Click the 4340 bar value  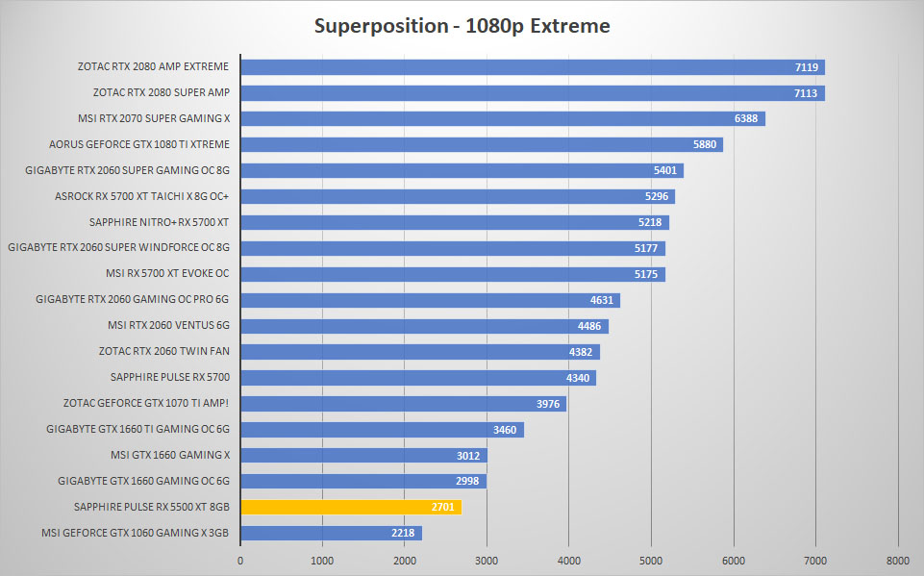click(x=578, y=378)
